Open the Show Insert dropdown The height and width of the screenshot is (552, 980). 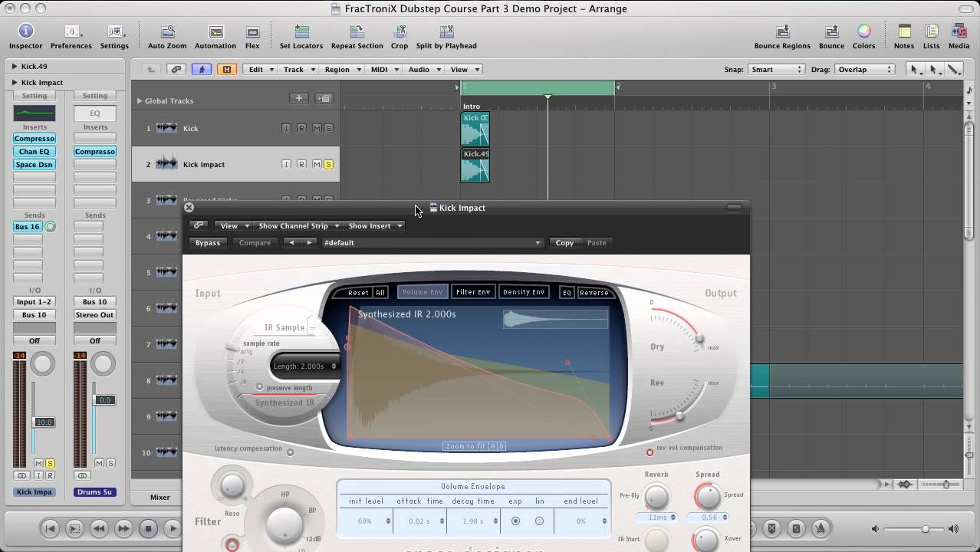(x=375, y=225)
